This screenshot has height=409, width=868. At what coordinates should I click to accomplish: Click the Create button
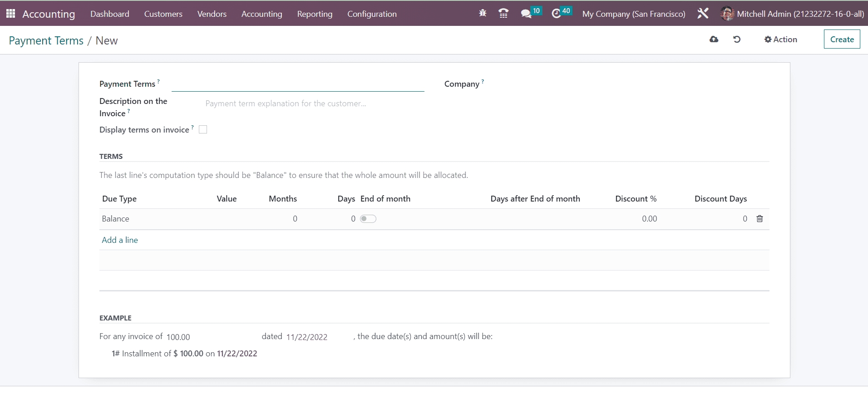(842, 39)
